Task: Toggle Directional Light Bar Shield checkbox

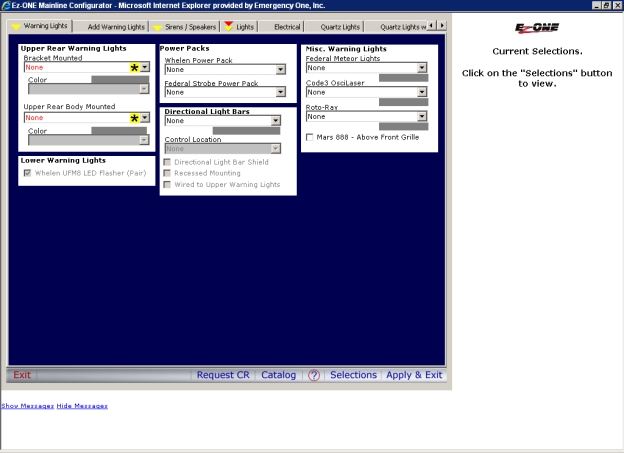Action: click(x=167, y=162)
